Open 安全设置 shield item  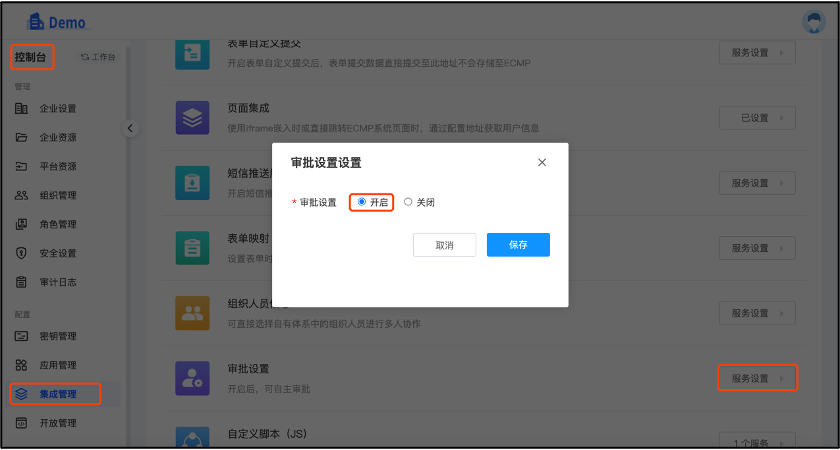pyautogui.click(x=58, y=253)
